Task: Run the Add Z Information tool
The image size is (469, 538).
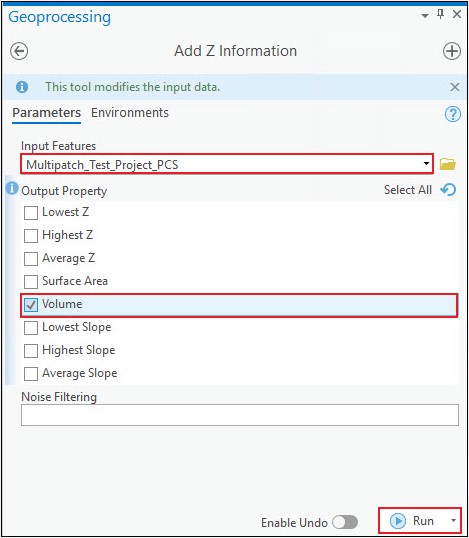Action: click(413, 521)
